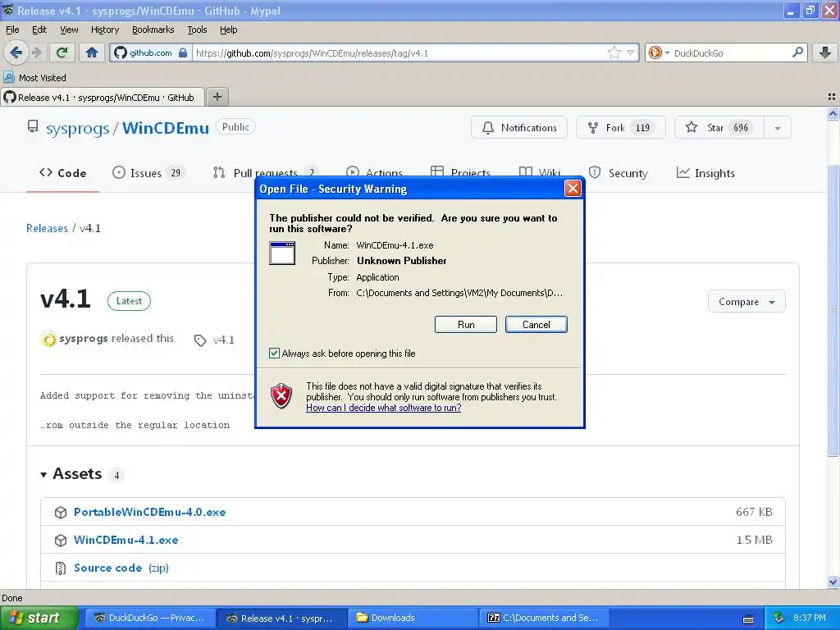The height and width of the screenshot is (630, 840).
Task: Download PortableWinCDEmu-4.0.exe asset
Action: (149, 512)
